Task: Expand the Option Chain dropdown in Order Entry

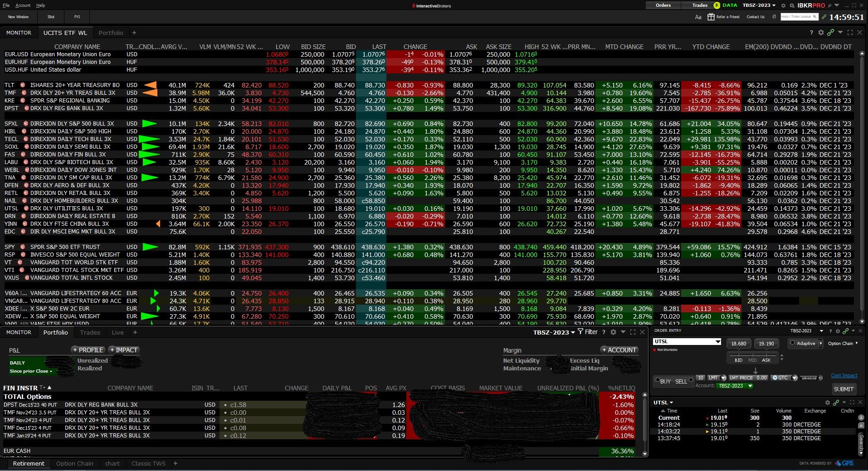Action: (843, 343)
